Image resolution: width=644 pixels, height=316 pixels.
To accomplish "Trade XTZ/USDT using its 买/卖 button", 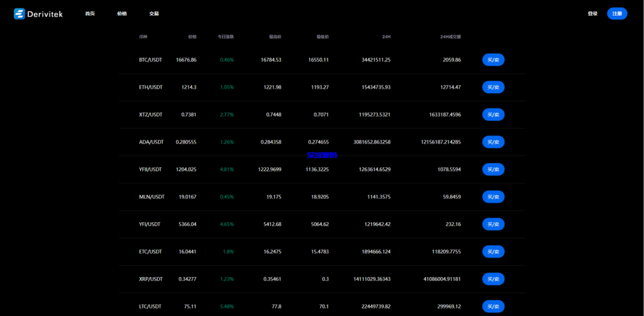I will coord(493,115).
